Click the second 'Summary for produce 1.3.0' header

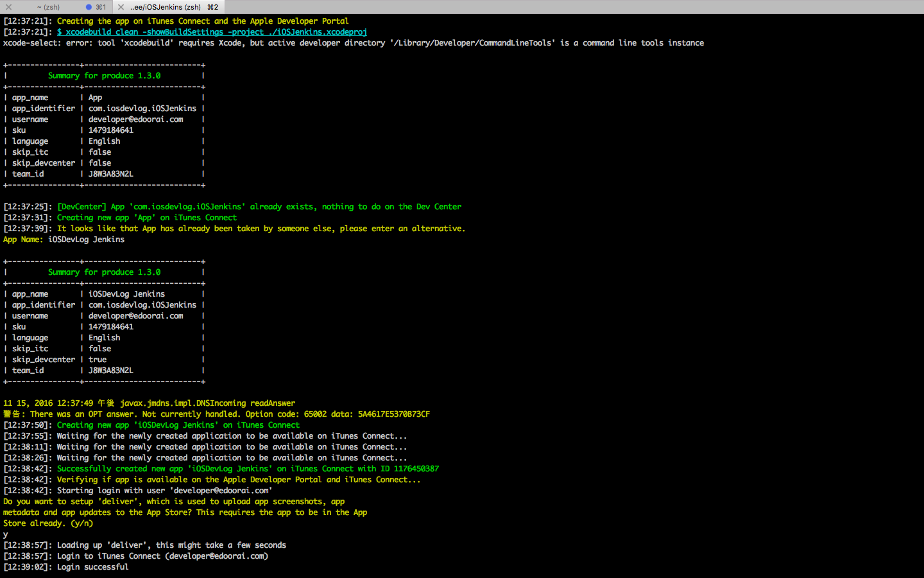point(104,272)
